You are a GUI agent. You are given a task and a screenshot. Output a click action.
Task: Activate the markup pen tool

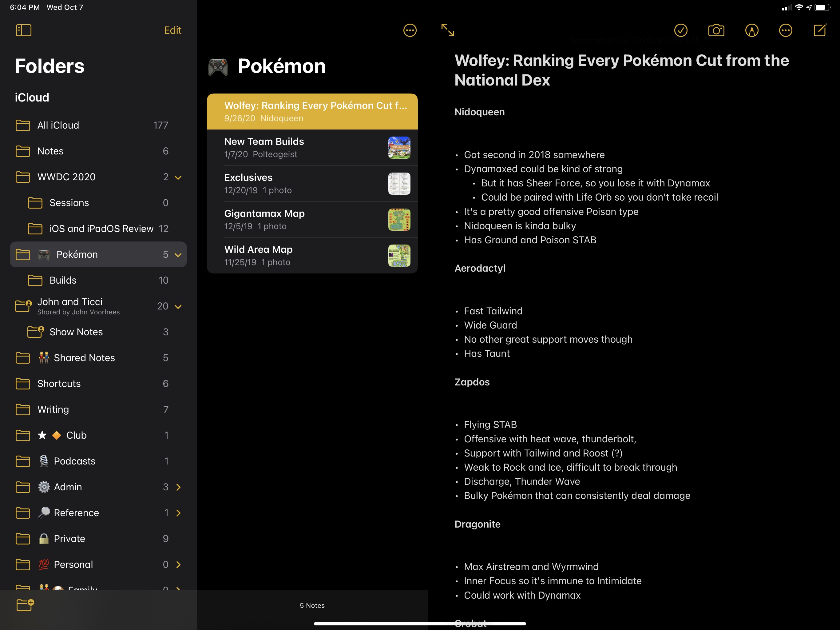click(752, 30)
